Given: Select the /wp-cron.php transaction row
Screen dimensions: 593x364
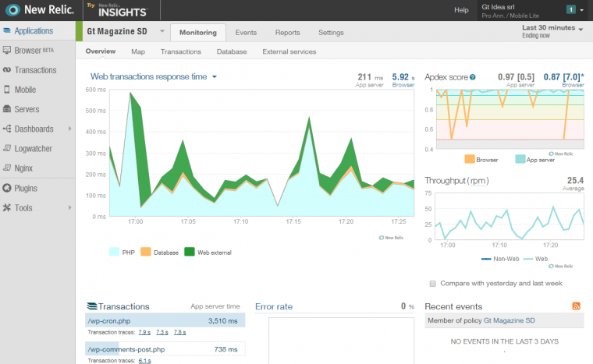Looking at the screenshot, I should (165, 320).
